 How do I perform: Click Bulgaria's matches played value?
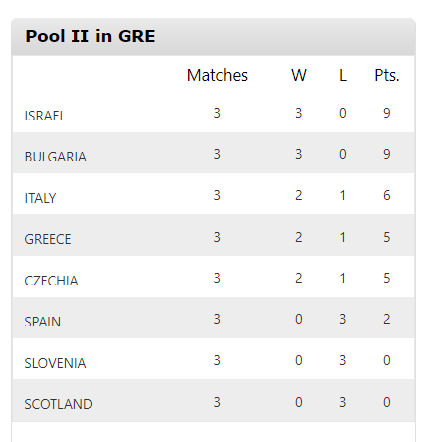pyautogui.click(x=217, y=154)
